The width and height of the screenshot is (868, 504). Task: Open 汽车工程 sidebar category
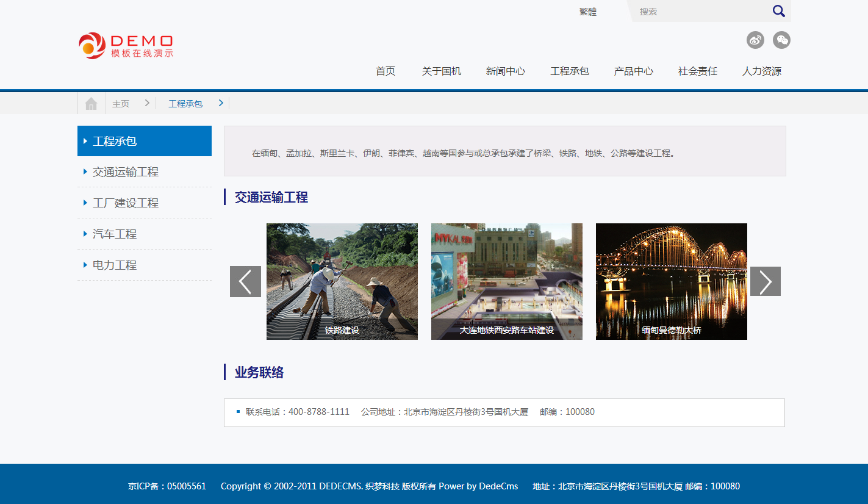[115, 234]
